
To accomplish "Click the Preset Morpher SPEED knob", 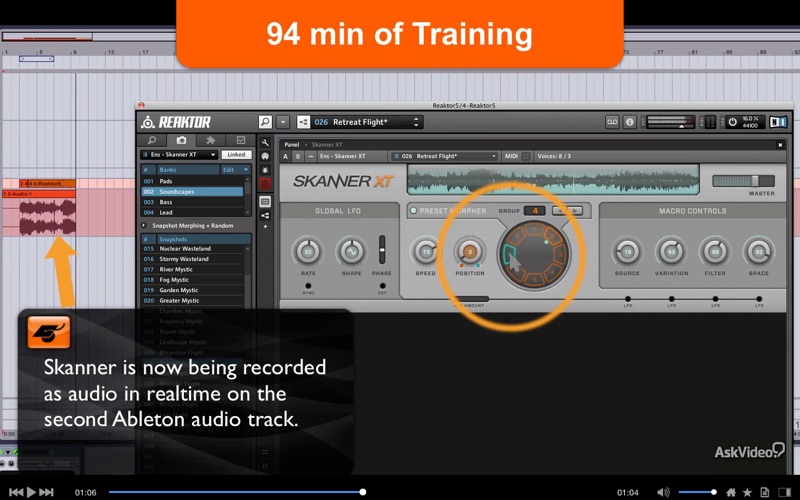I will 426,252.
